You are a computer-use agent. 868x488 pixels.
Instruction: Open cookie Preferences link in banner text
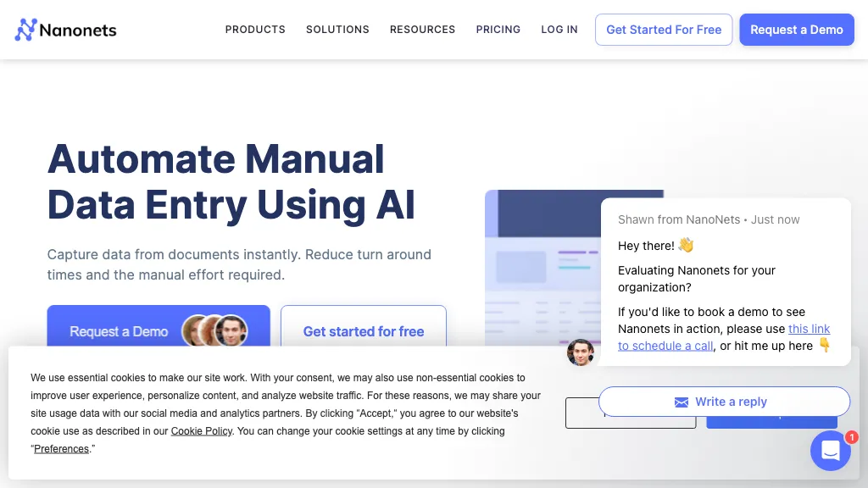(x=61, y=449)
